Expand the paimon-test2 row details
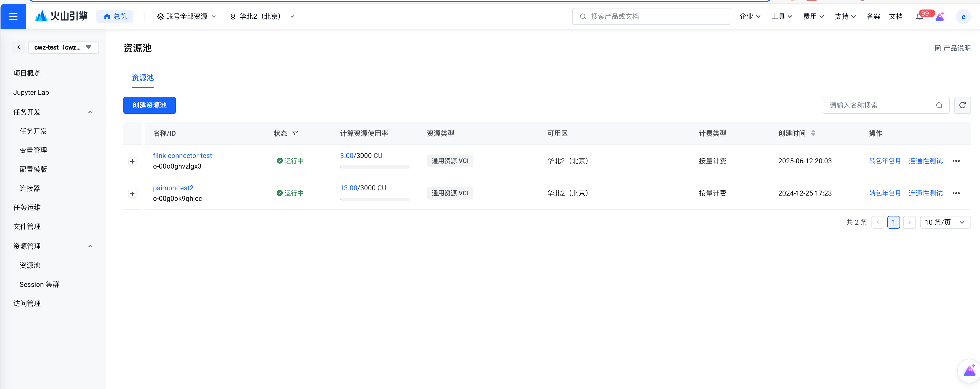 [x=132, y=193]
